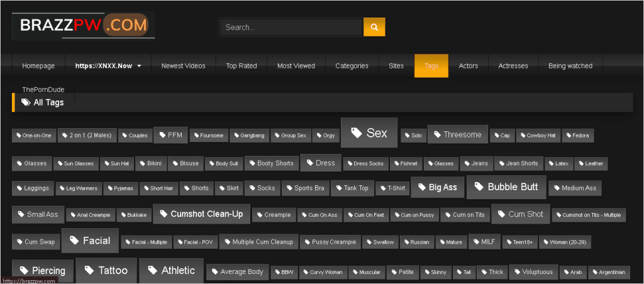This screenshot has height=284, width=644.
Task: Select the Bikini tag
Action: [151, 163]
